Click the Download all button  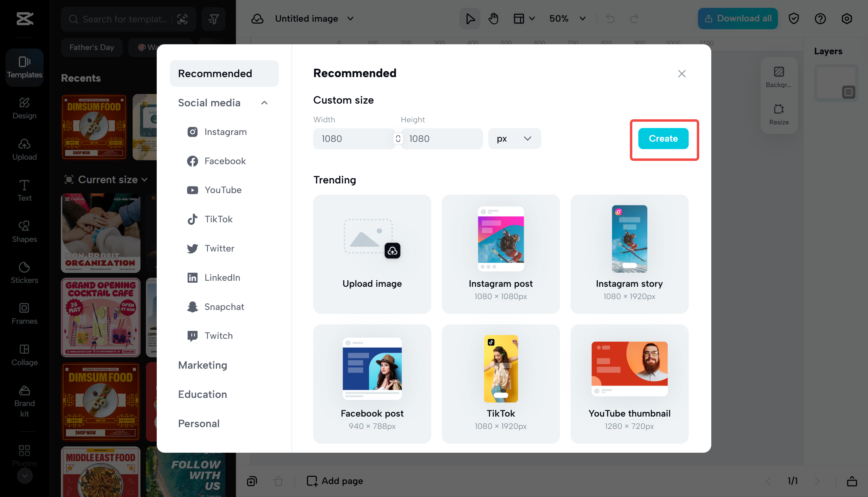737,18
